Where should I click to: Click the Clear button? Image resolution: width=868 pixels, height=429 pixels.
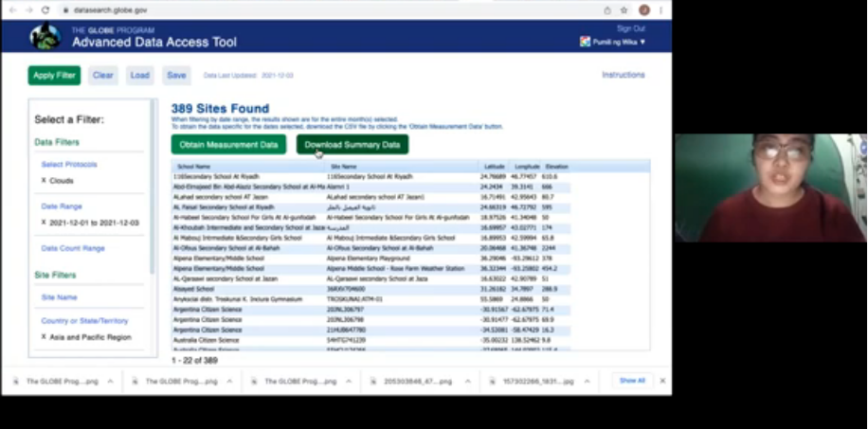(x=103, y=75)
